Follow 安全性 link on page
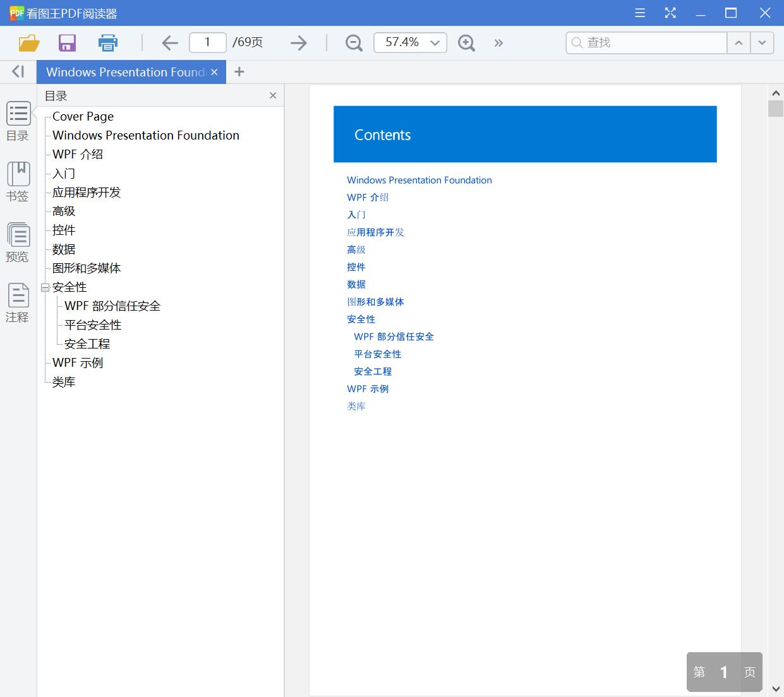 click(x=361, y=319)
